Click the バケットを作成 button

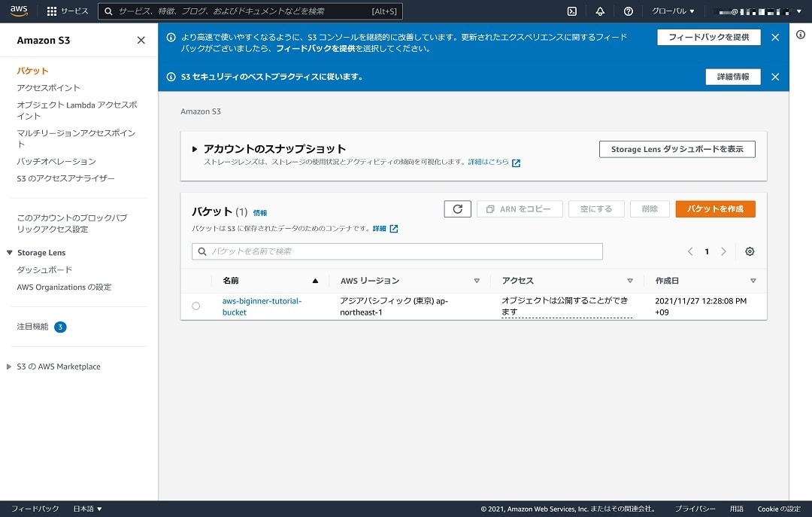[x=715, y=209]
